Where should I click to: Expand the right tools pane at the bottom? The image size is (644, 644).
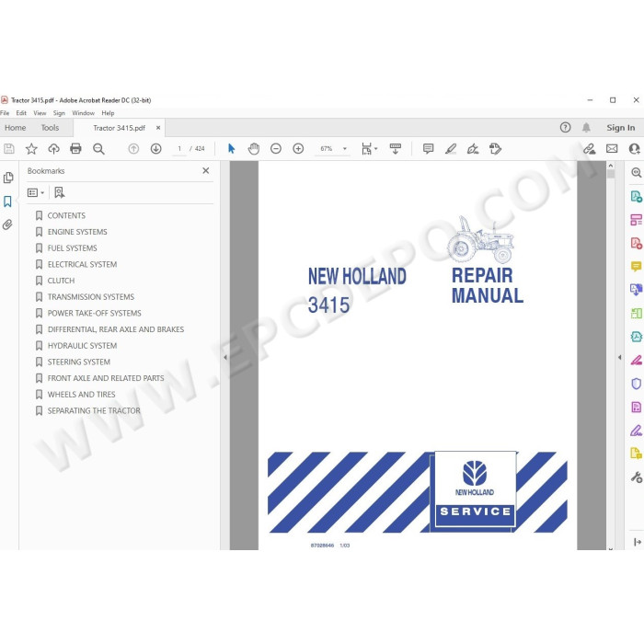[x=637, y=542]
